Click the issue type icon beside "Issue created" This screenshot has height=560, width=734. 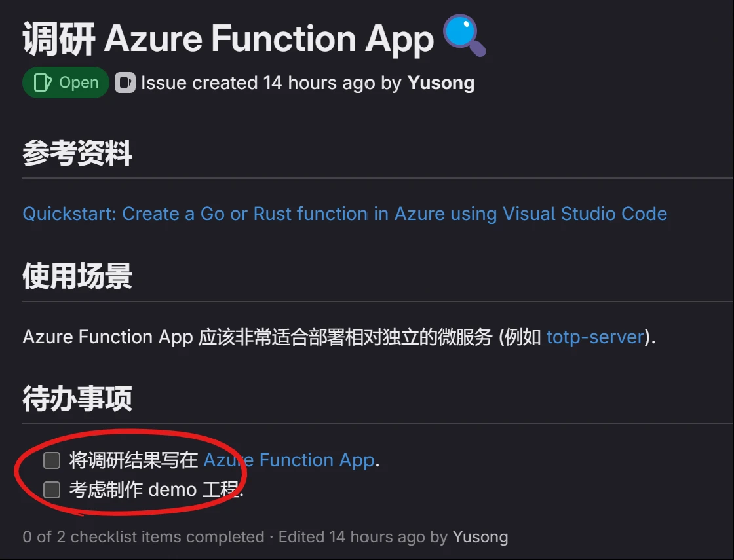pos(125,83)
